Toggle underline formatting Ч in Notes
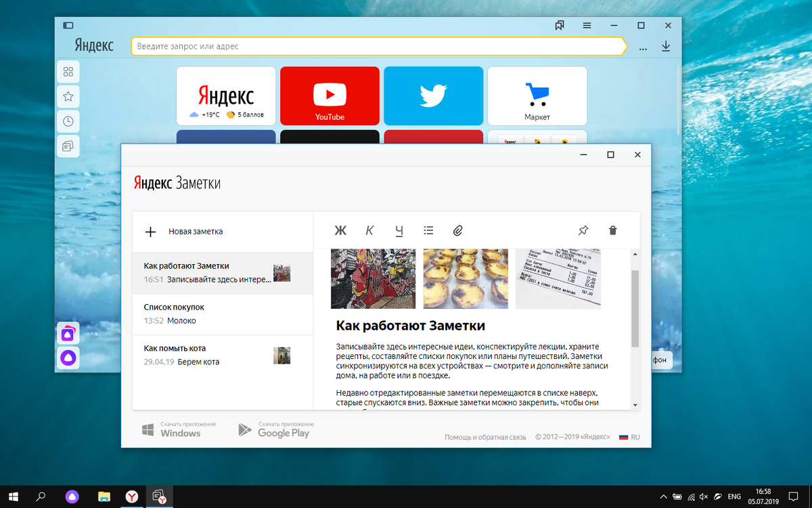 [x=399, y=231]
